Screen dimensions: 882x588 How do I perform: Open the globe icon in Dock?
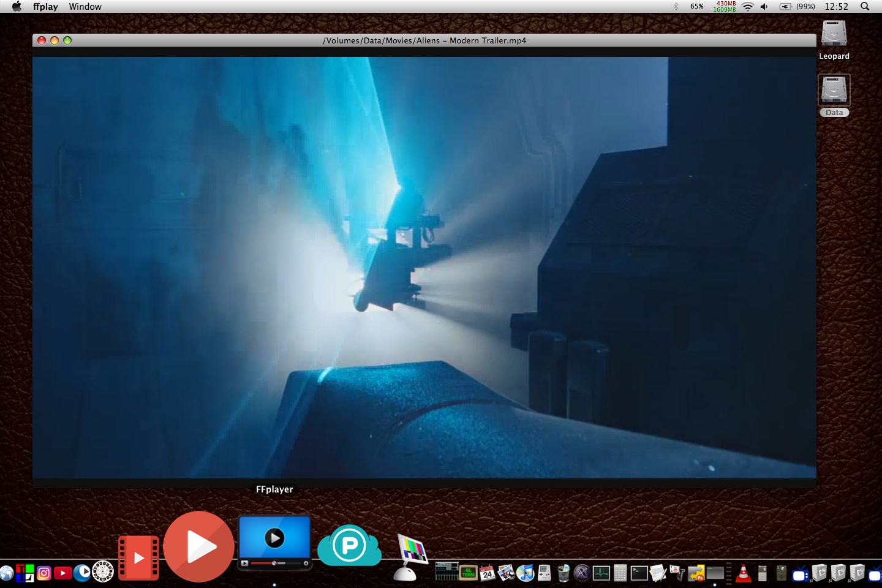tap(6, 573)
